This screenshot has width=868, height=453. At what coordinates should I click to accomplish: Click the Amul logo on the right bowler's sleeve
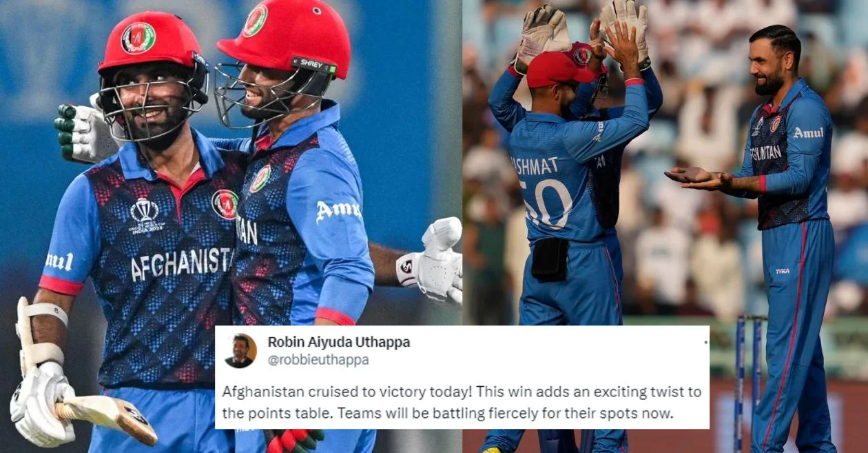[808, 132]
